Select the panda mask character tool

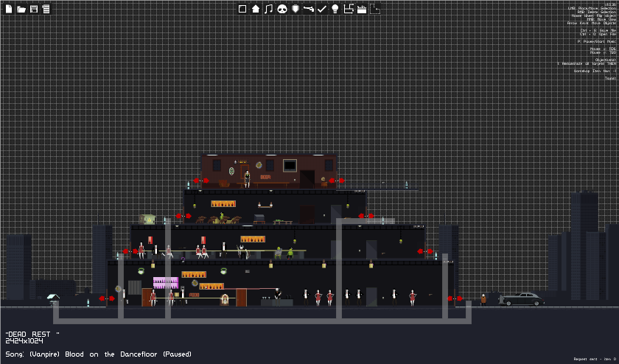[281, 9]
